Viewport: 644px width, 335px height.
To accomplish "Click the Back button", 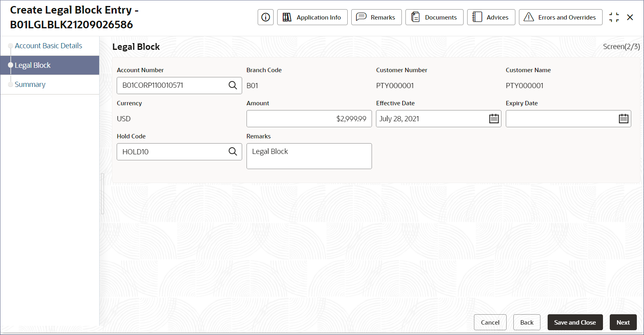I will click(x=527, y=322).
